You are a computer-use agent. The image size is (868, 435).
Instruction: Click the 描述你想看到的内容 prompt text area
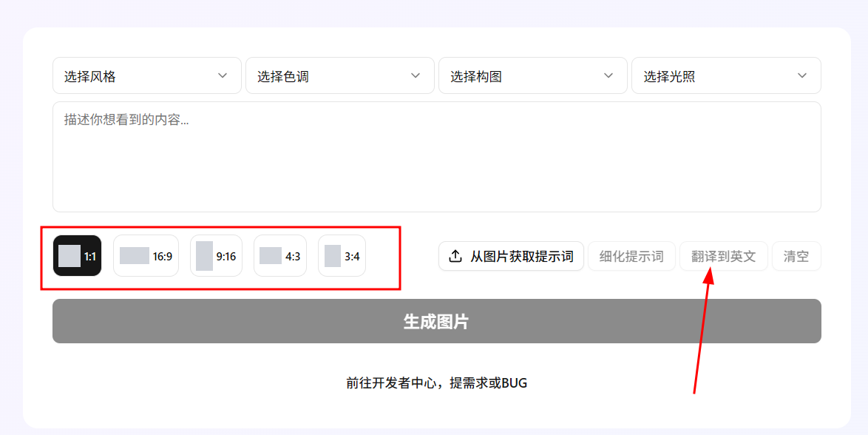point(437,157)
